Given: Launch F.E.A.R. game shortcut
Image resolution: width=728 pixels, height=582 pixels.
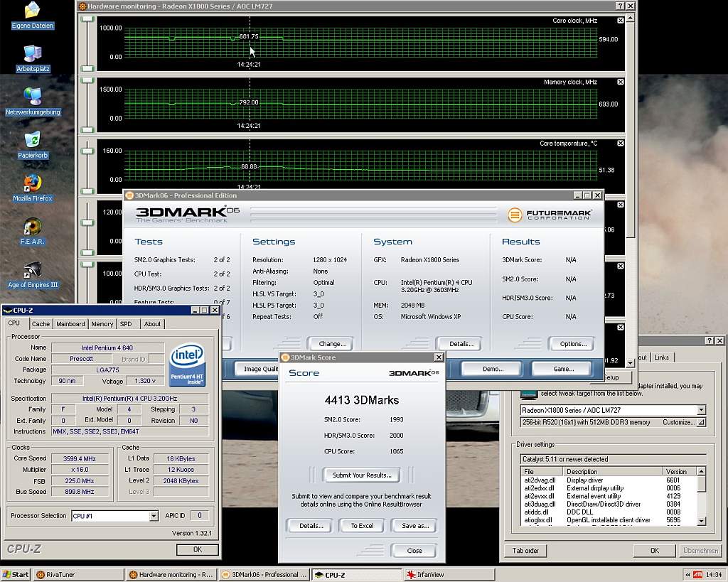Looking at the screenshot, I should click(33, 231).
